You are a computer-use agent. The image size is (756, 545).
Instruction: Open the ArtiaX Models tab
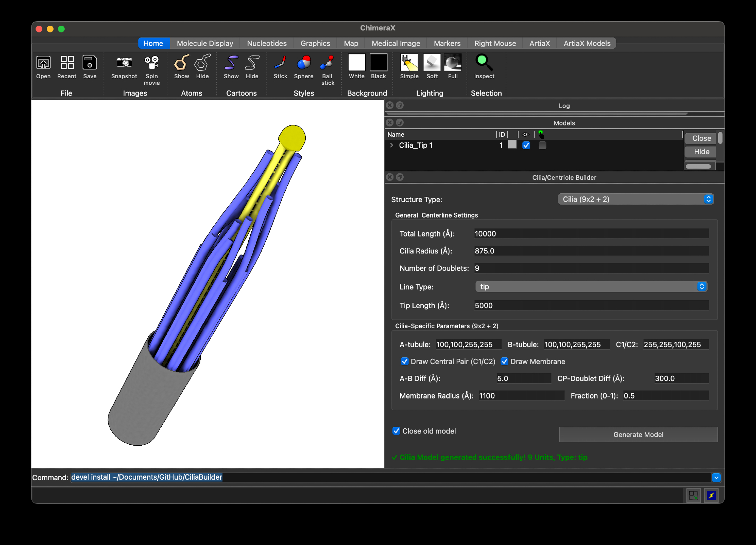(x=587, y=43)
